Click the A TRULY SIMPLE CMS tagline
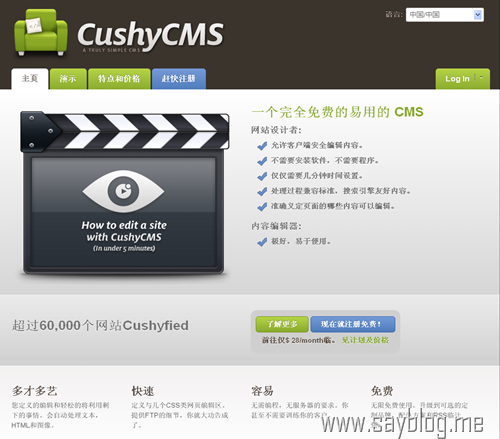 tap(112, 50)
